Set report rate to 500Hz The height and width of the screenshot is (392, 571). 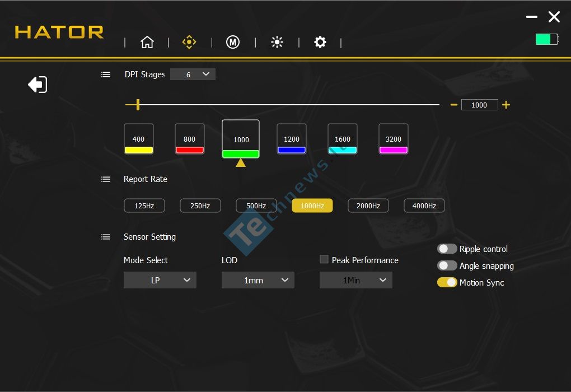pyautogui.click(x=256, y=206)
